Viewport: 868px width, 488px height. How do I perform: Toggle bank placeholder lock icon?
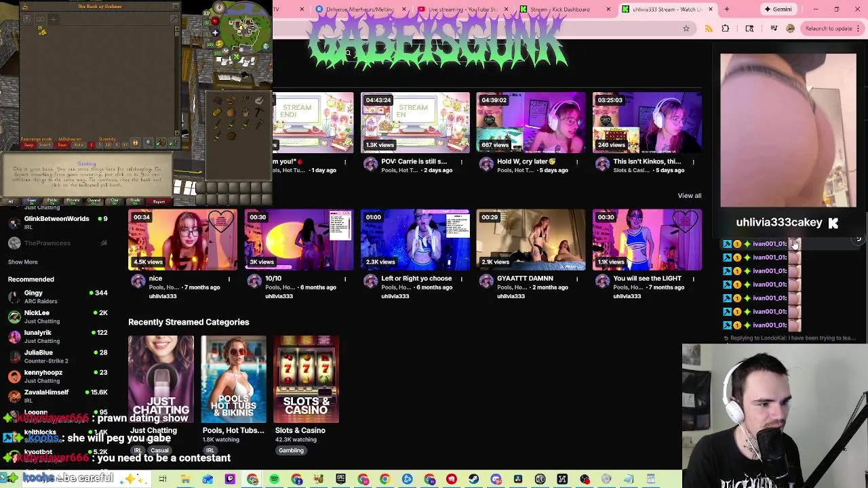click(136, 142)
